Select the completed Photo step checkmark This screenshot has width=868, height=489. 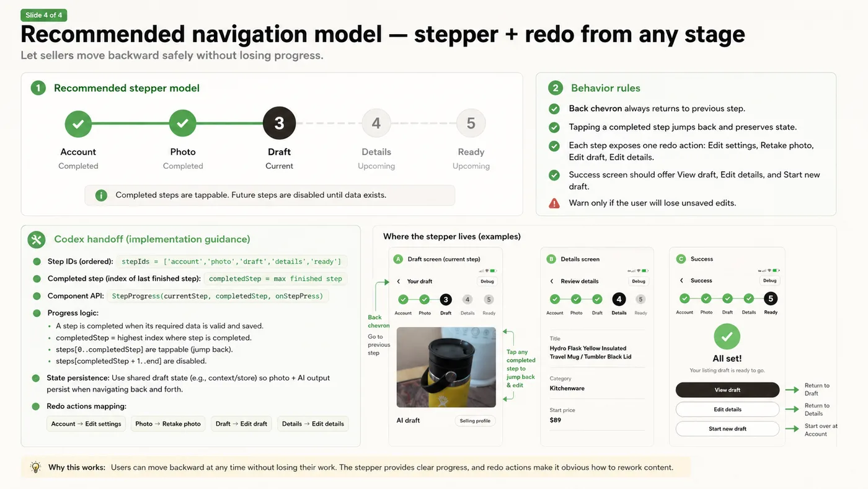(182, 123)
